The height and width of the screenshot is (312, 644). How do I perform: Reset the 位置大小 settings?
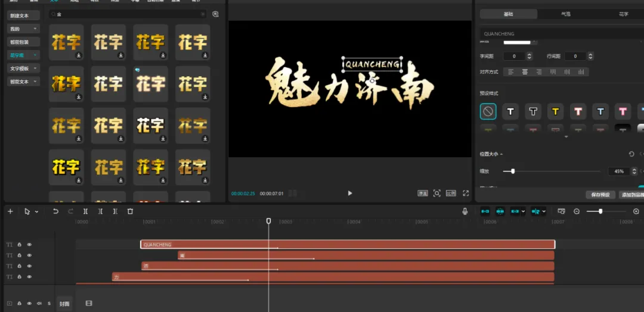631,154
